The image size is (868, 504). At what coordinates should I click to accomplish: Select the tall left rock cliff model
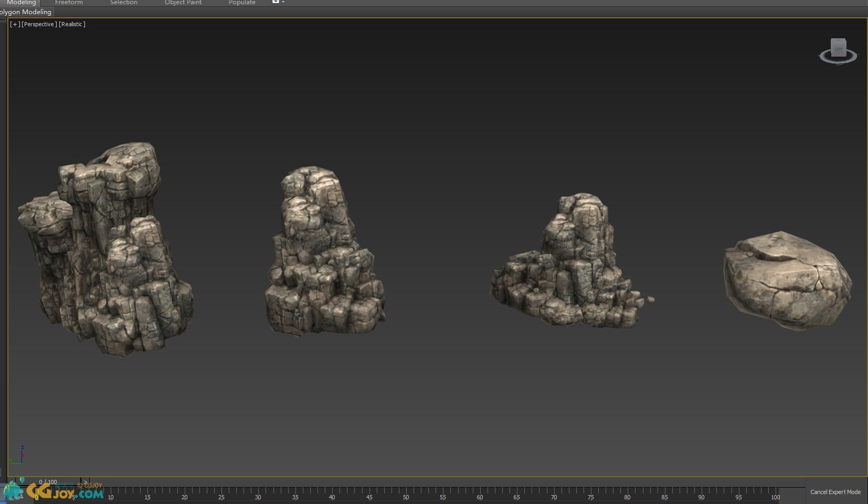click(x=105, y=249)
